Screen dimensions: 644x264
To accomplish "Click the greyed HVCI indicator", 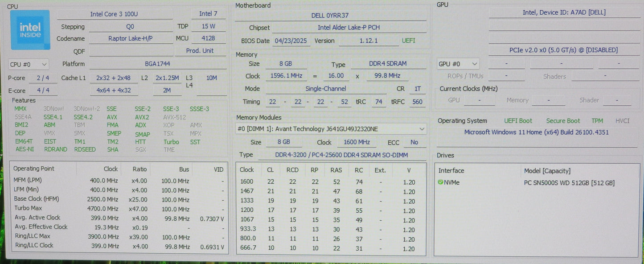I will (x=623, y=121).
